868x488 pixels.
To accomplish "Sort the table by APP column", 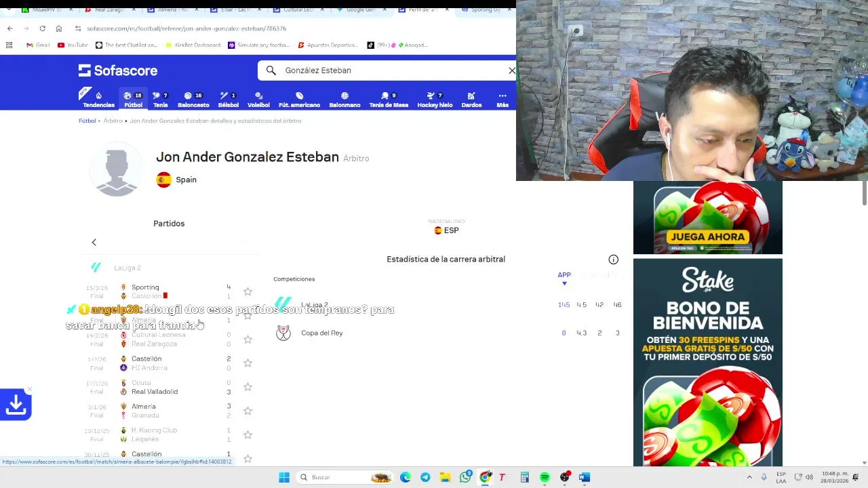I will [x=564, y=277].
